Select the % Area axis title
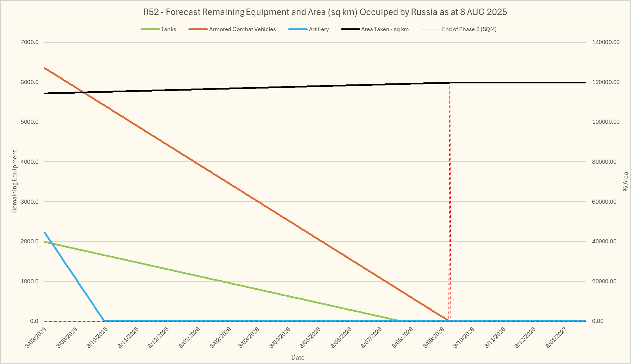Viewport: 631px width, 364px height. coord(626,181)
